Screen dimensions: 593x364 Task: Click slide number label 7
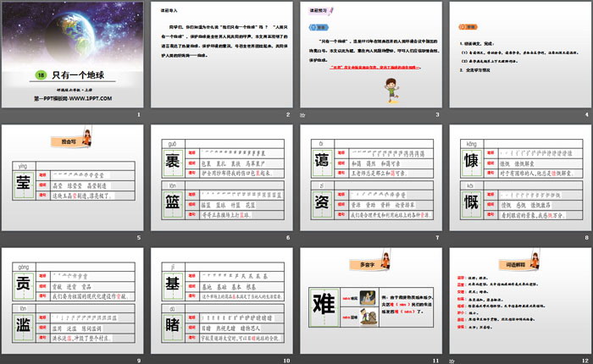pyautogui.click(x=438, y=238)
